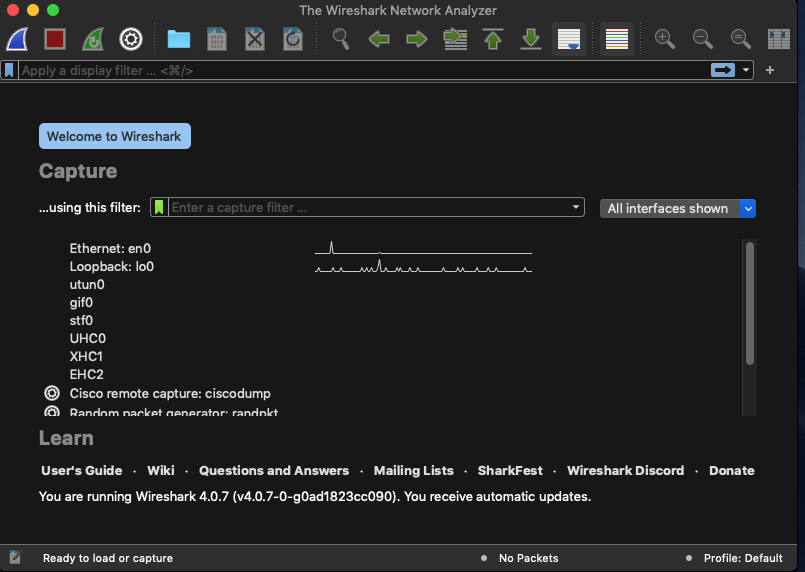The image size is (805, 572).
Task: Click 'Ready to load or capture' status
Action: tap(108, 558)
